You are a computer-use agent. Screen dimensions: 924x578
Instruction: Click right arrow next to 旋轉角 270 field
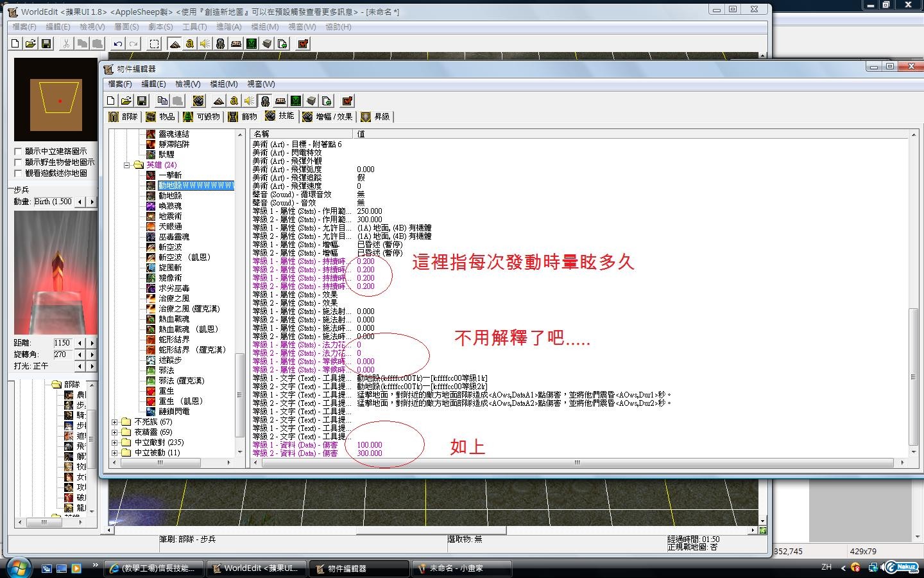[92, 355]
